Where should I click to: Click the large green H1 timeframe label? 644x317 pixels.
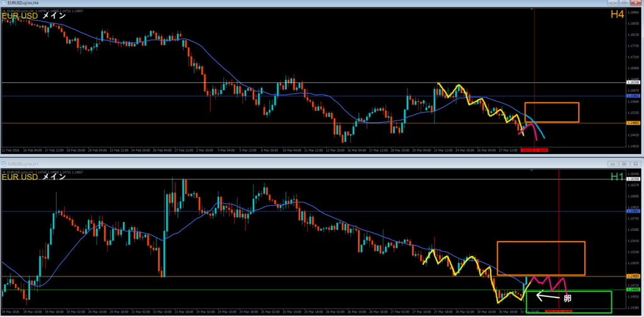(x=618, y=177)
